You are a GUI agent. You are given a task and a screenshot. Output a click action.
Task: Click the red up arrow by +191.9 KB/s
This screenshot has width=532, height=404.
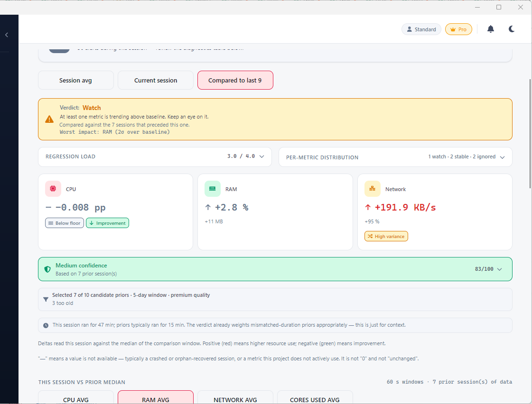point(368,207)
